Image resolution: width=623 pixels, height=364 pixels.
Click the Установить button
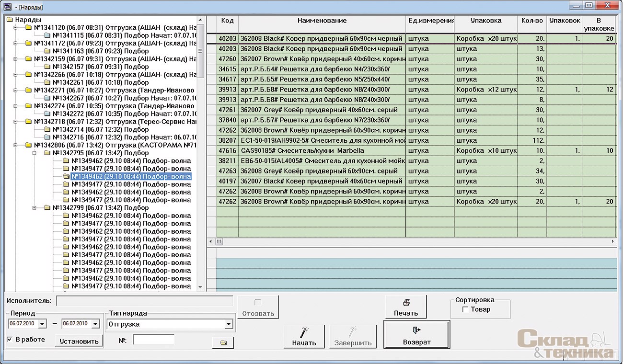tap(79, 341)
